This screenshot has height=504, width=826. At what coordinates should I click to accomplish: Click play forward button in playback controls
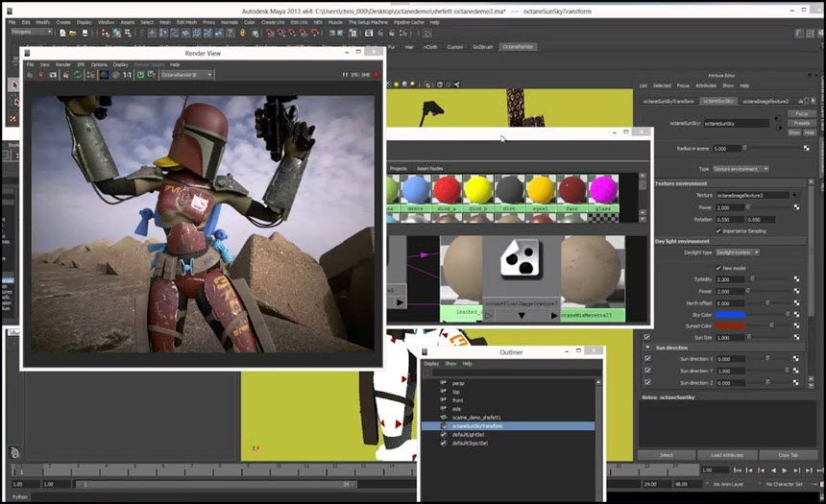click(x=785, y=469)
